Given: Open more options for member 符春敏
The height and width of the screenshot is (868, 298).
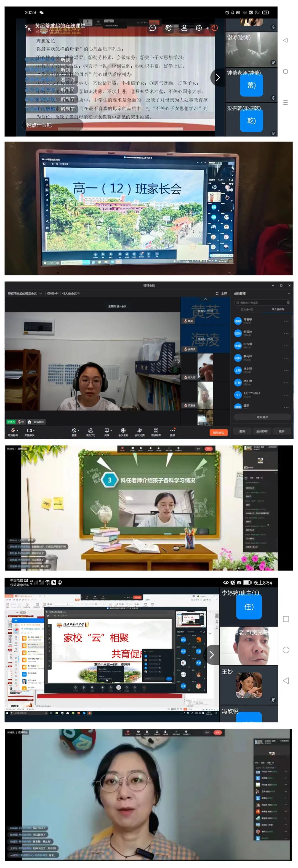Looking at the screenshot, I should pyautogui.click(x=286, y=321).
